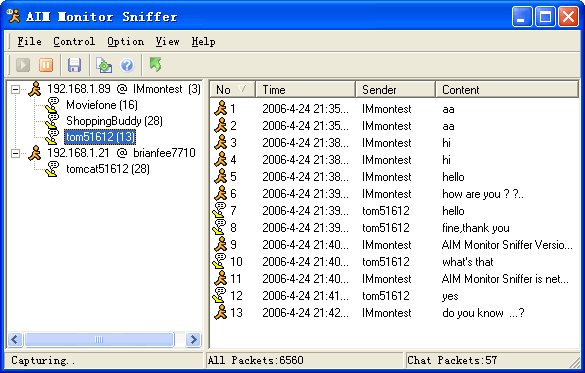
Task: Click the chat icon beside Moviefone
Action: pos(52,105)
